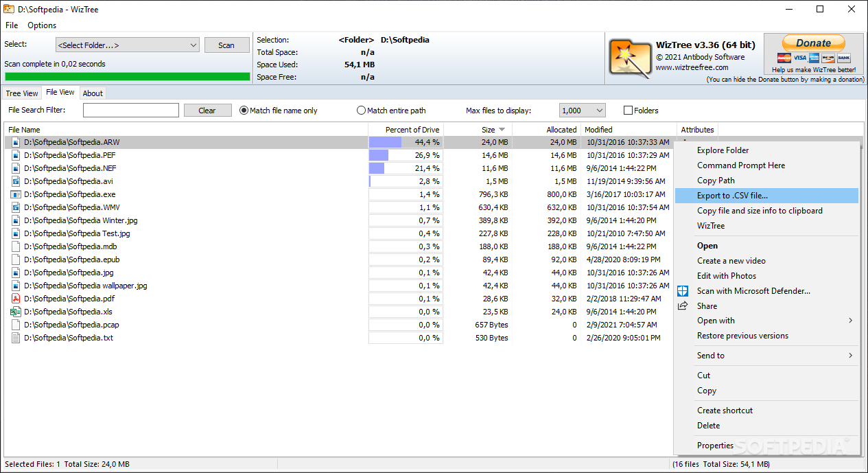Click the File Search Filter input field
The image size is (868, 473).
pyautogui.click(x=131, y=111)
